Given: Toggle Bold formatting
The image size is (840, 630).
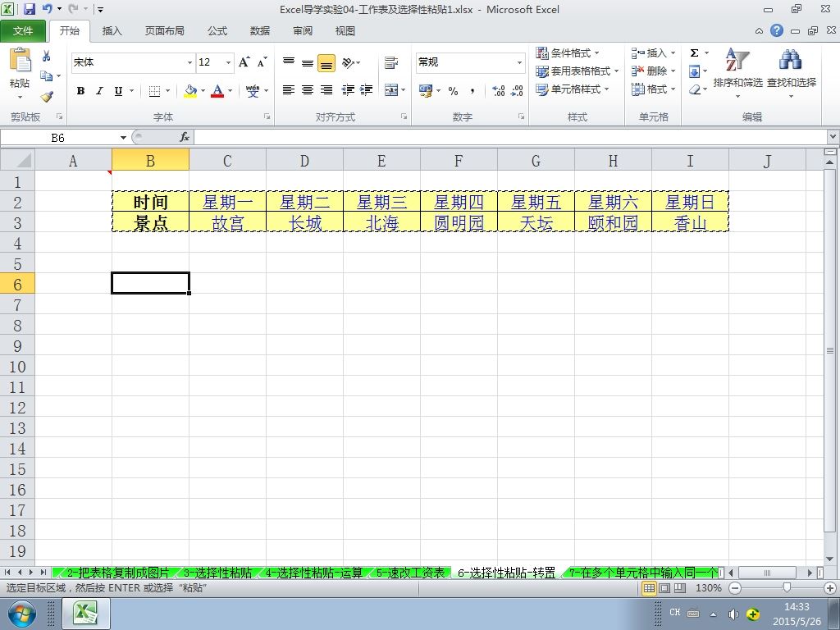Looking at the screenshot, I should click(81, 91).
